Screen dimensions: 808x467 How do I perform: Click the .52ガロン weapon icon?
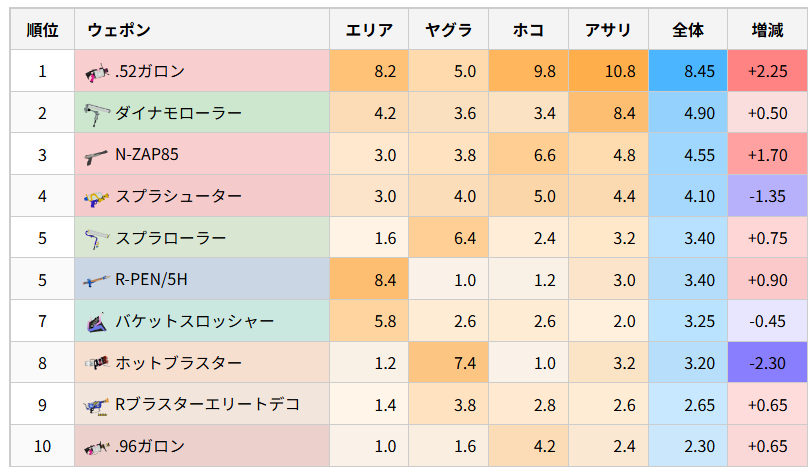pyautogui.click(x=96, y=72)
